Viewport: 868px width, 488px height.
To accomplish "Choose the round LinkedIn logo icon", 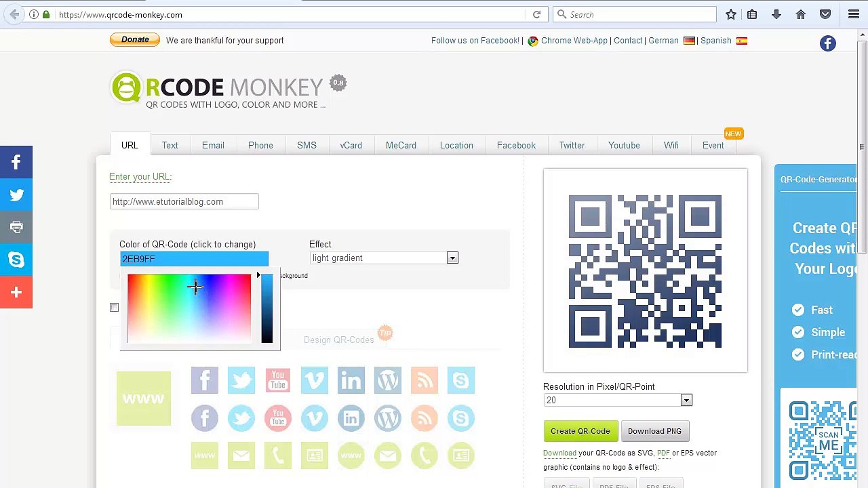I will (x=351, y=418).
